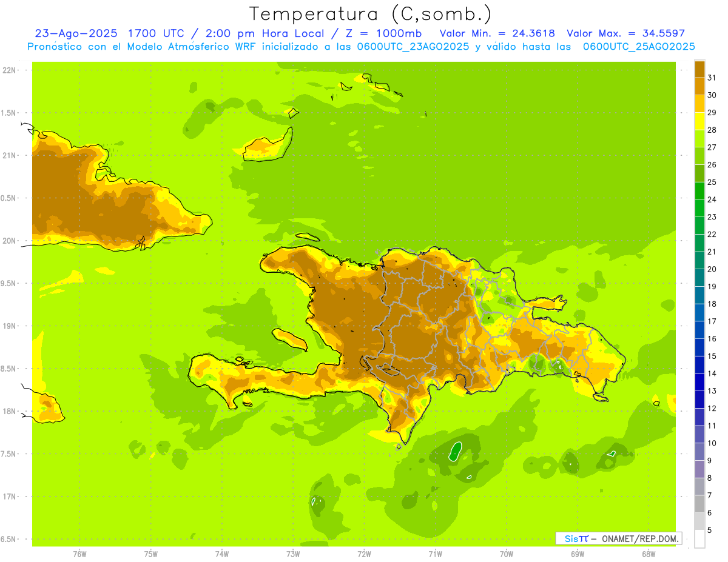
Task: Select the blue legend swatch between 16 and 17
Action: 699,329
